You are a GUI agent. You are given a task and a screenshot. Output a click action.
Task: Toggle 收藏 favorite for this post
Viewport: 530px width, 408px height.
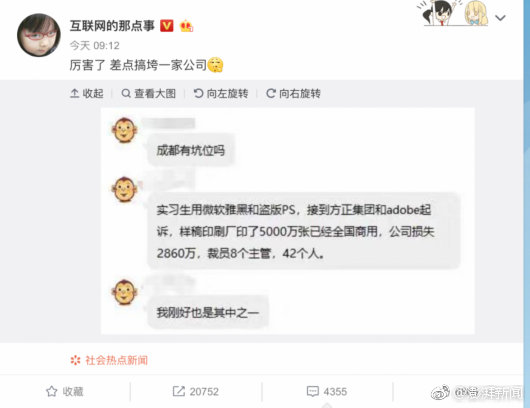tap(65, 391)
